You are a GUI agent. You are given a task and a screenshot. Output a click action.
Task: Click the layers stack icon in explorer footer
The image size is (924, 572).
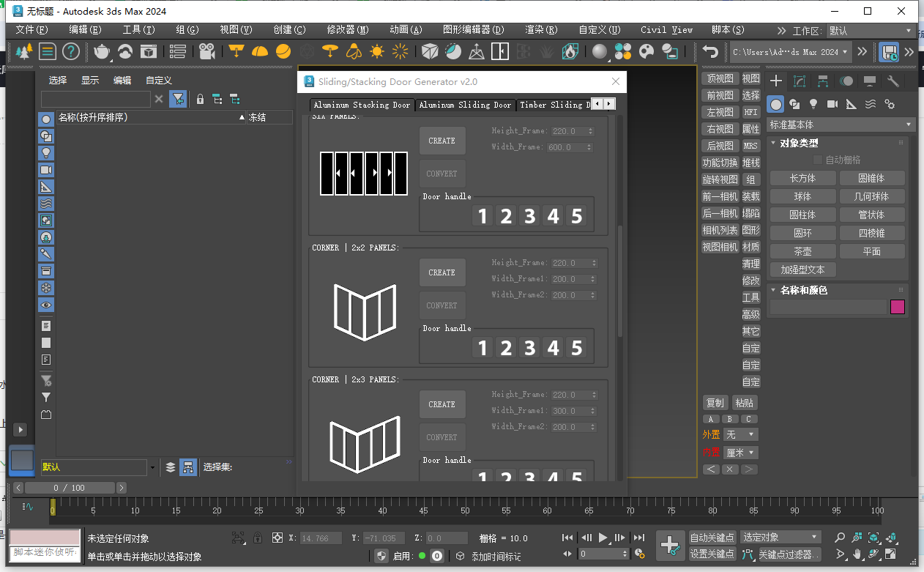pyautogui.click(x=171, y=467)
